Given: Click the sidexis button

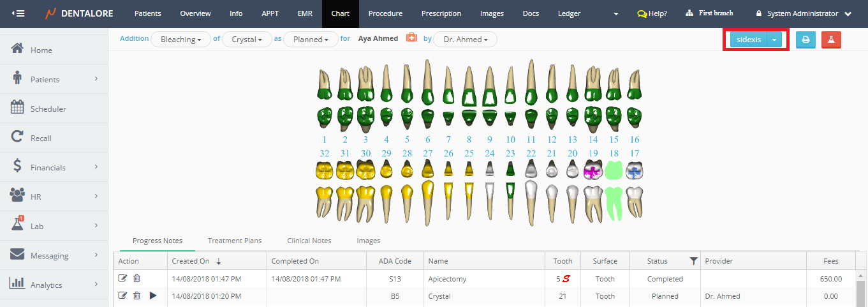Looking at the screenshot, I should click(749, 40).
